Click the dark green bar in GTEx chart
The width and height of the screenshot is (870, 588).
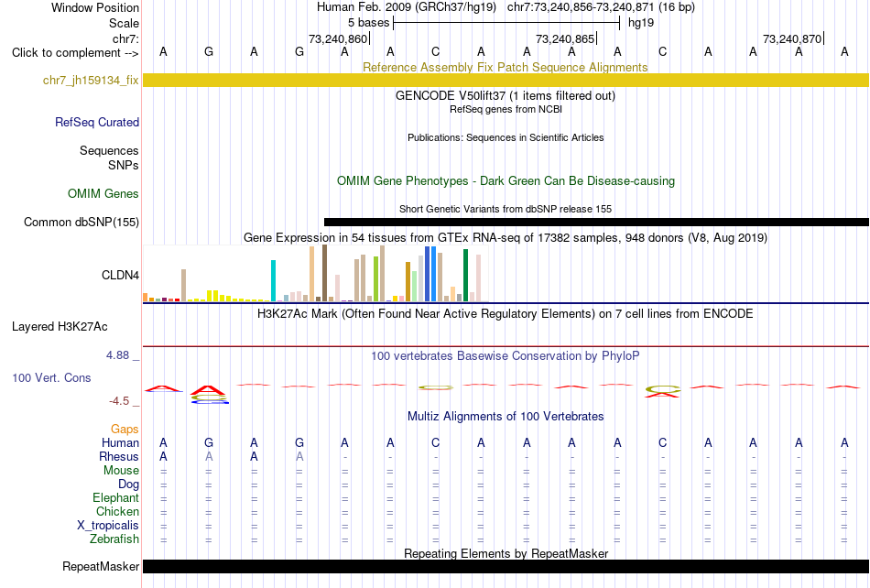[465, 276]
